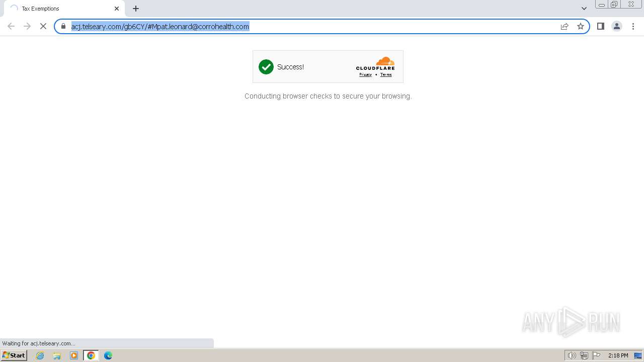Click the network tray icon

click(584, 355)
